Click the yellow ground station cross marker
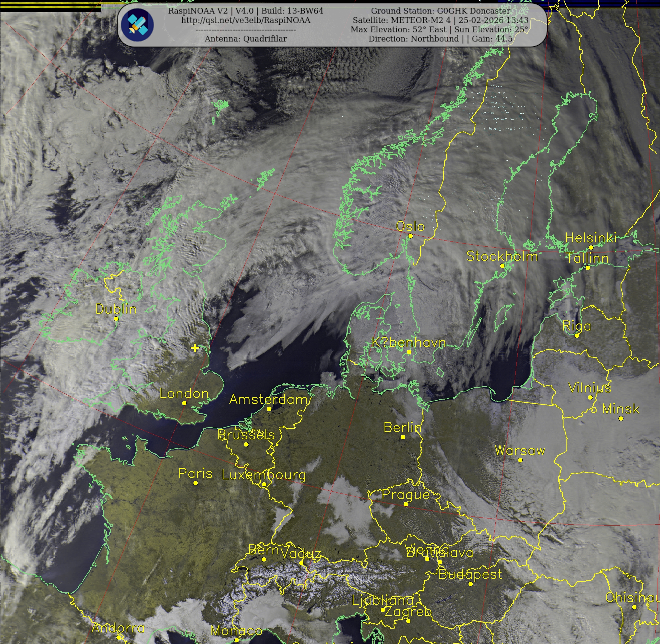Image resolution: width=660 pixels, height=644 pixels. click(x=195, y=348)
